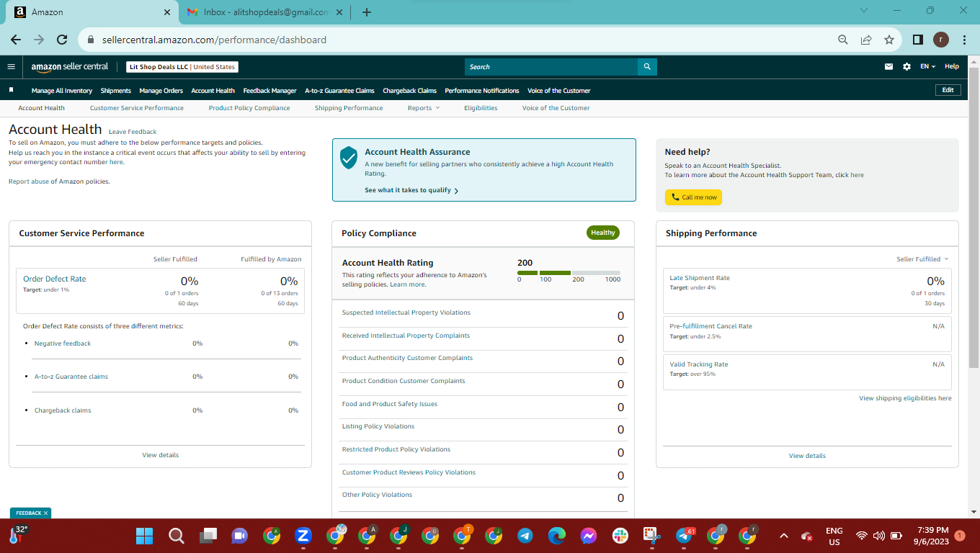Open the taskbar weather widget

[x=18, y=534]
